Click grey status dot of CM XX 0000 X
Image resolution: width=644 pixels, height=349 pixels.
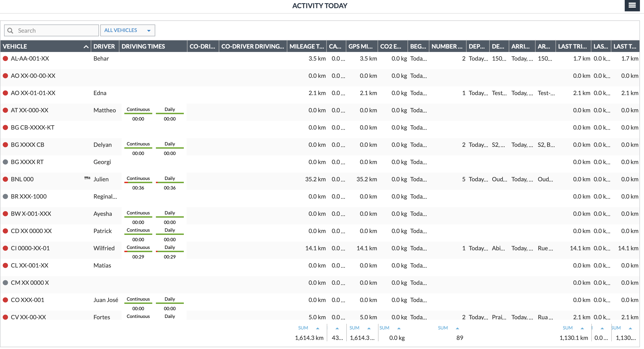tap(5, 283)
